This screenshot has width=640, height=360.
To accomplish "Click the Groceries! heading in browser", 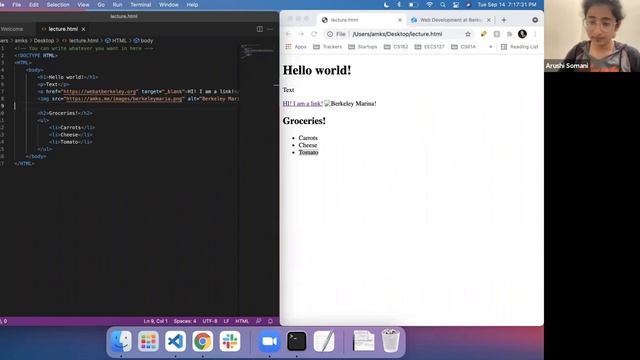I will [x=304, y=121].
